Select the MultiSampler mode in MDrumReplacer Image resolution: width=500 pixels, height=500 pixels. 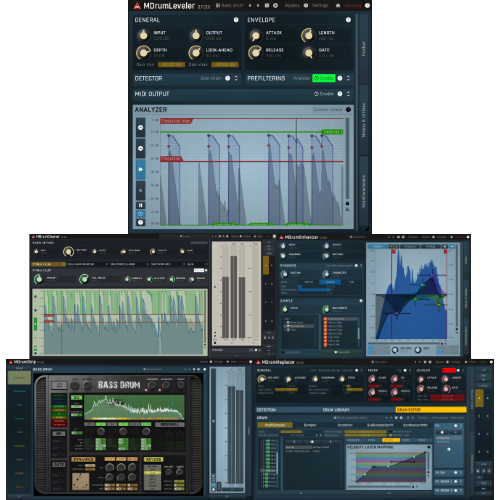coord(275,425)
